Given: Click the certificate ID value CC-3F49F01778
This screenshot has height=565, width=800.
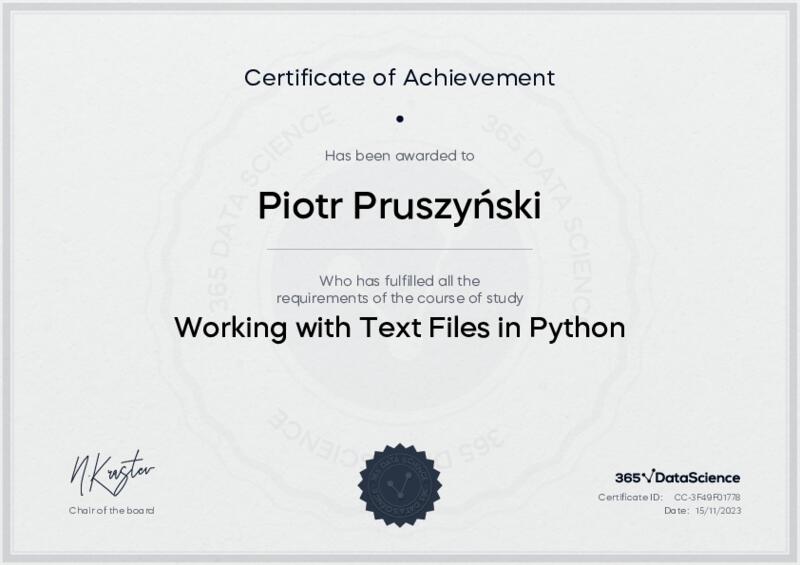Looking at the screenshot, I should [x=706, y=497].
